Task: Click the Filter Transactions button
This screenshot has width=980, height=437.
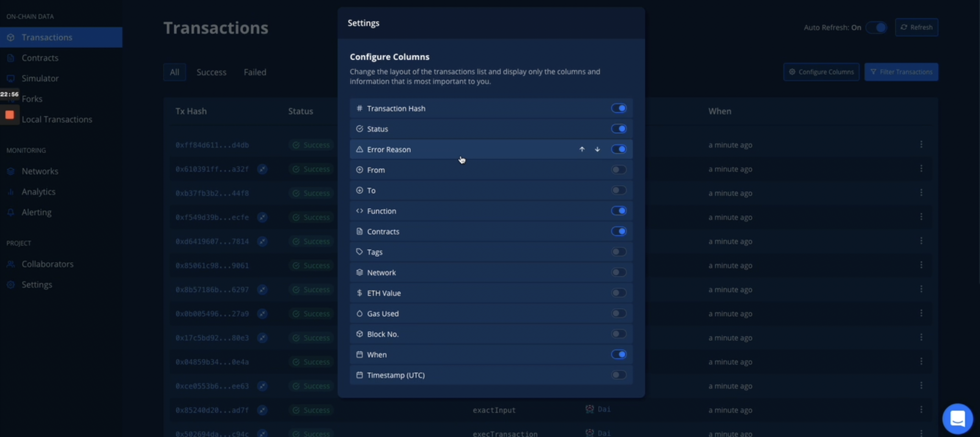Action: [901, 71]
